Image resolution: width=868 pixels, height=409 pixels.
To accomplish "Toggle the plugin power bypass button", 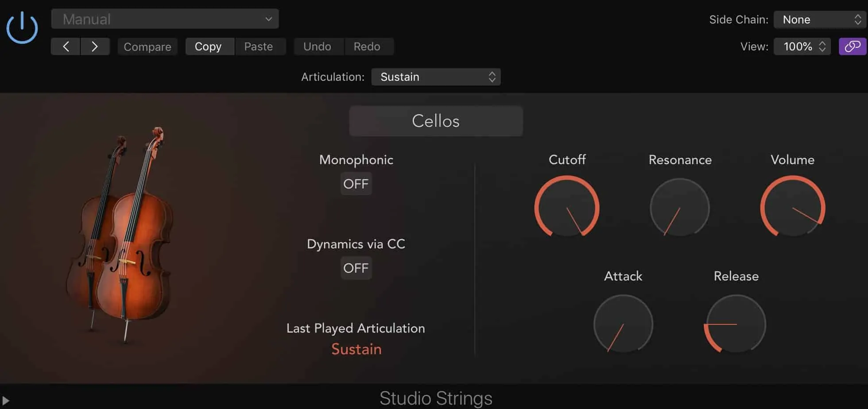I will point(22,27).
